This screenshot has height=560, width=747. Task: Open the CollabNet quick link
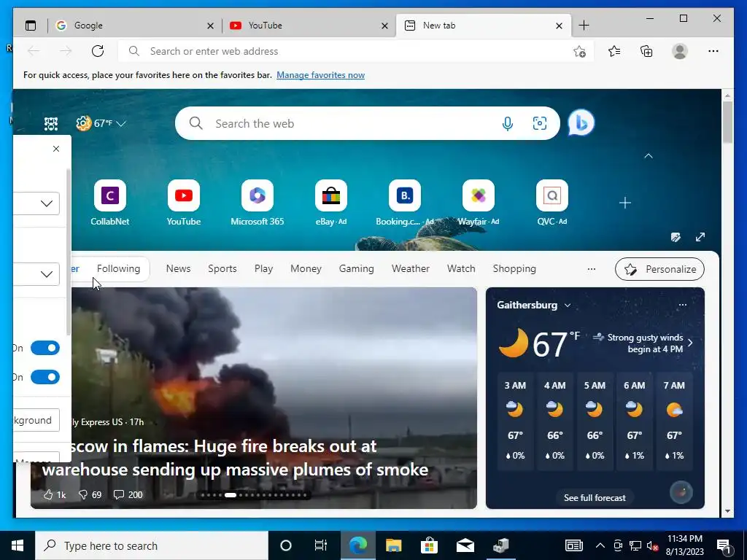[110, 203]
